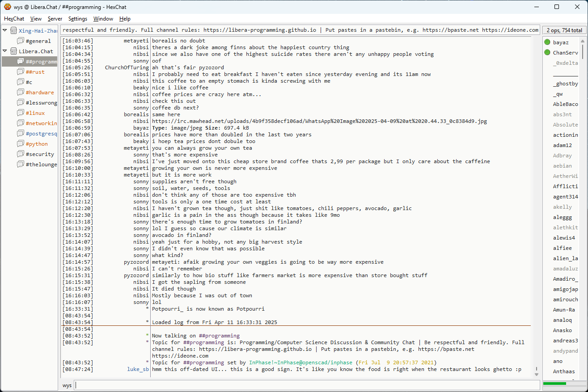This screenshot has height=392, width=588.
Task: Click the channel icon next to ##rust
Action: (x=21, y=72)
